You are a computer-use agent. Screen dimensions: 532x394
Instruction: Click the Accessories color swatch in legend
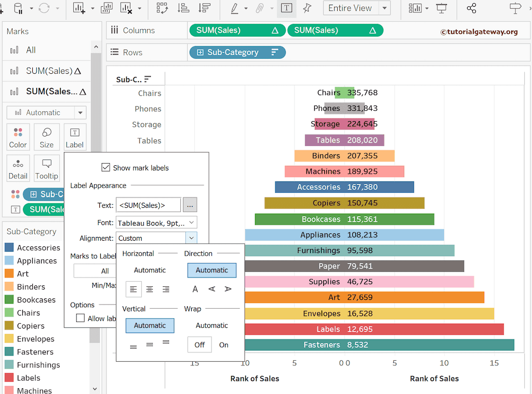tap(9, 248)
